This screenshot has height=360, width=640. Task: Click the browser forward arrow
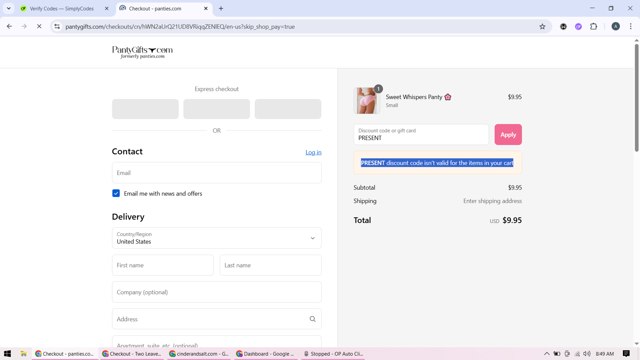point(24,27)
